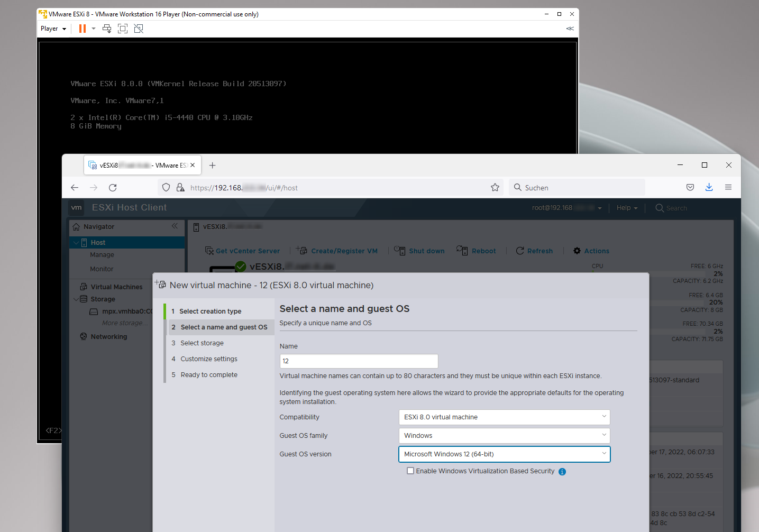Reload the browser page
759x532 pixels.
pyautogui.click(x=113, y=188)
